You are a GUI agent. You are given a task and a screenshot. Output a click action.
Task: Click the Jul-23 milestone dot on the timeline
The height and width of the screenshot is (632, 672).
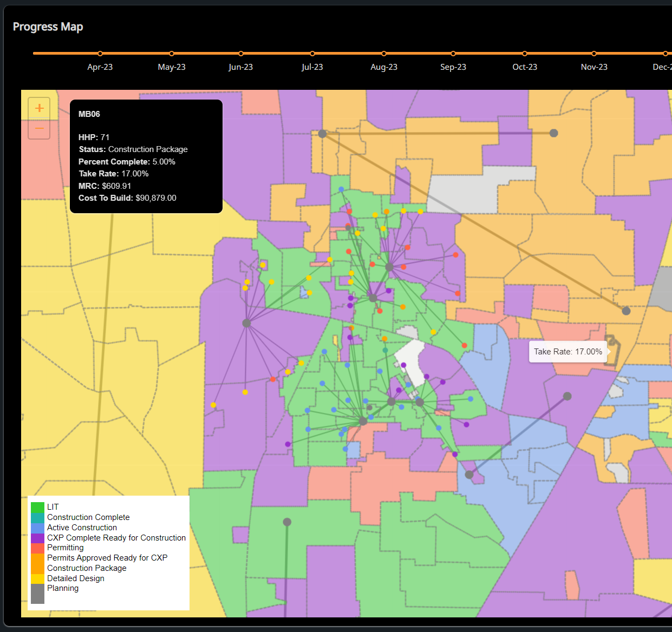click(312, 54)
